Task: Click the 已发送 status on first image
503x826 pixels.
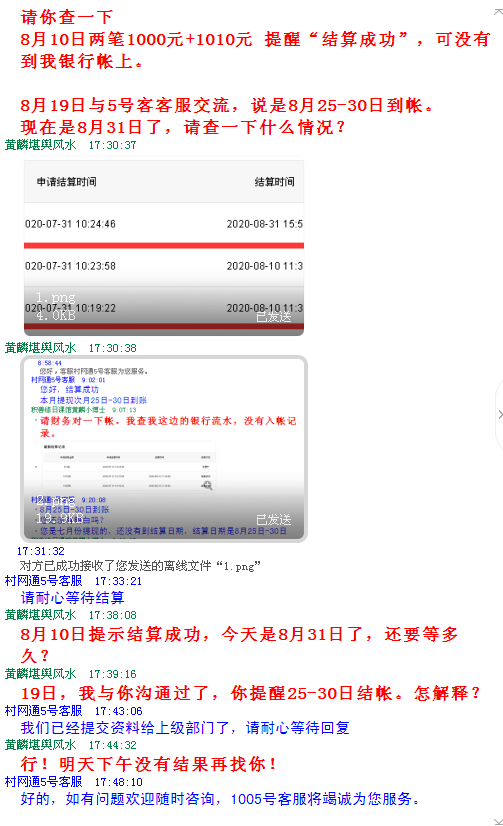Action: click(273, 317)
